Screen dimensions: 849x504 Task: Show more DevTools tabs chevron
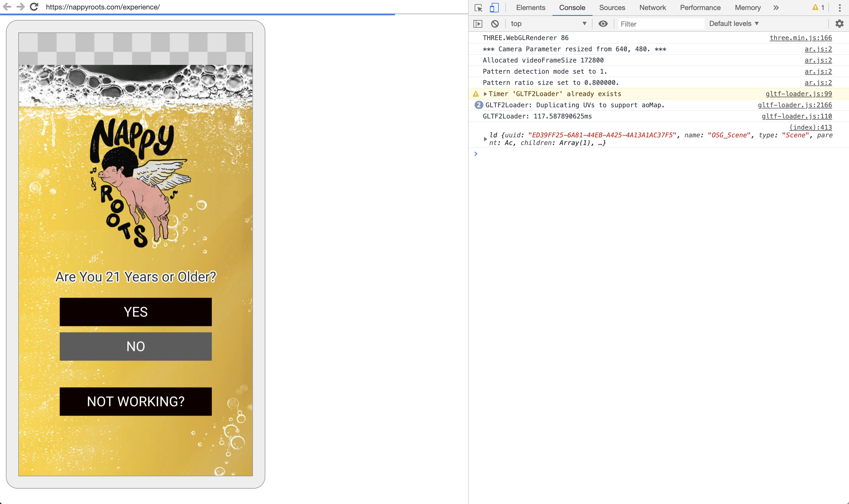point(776,7)
